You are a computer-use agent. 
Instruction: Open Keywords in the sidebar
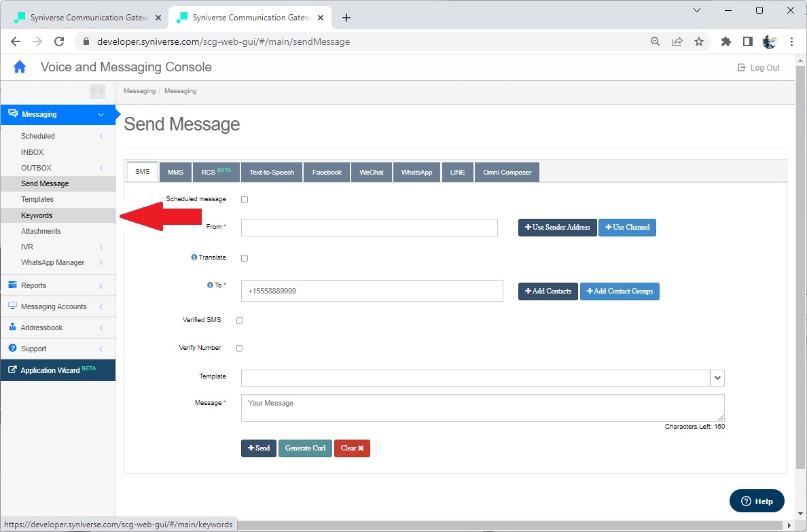[x=37, y=215]
